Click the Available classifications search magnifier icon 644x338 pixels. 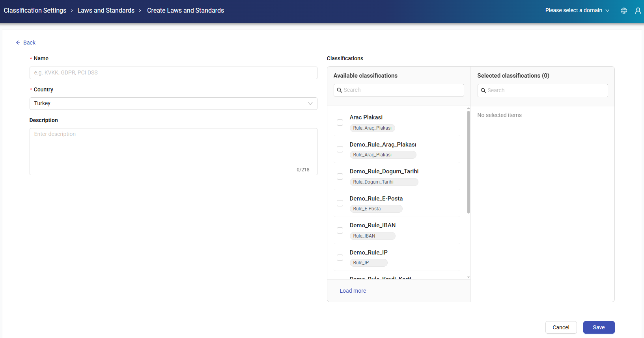339,90
